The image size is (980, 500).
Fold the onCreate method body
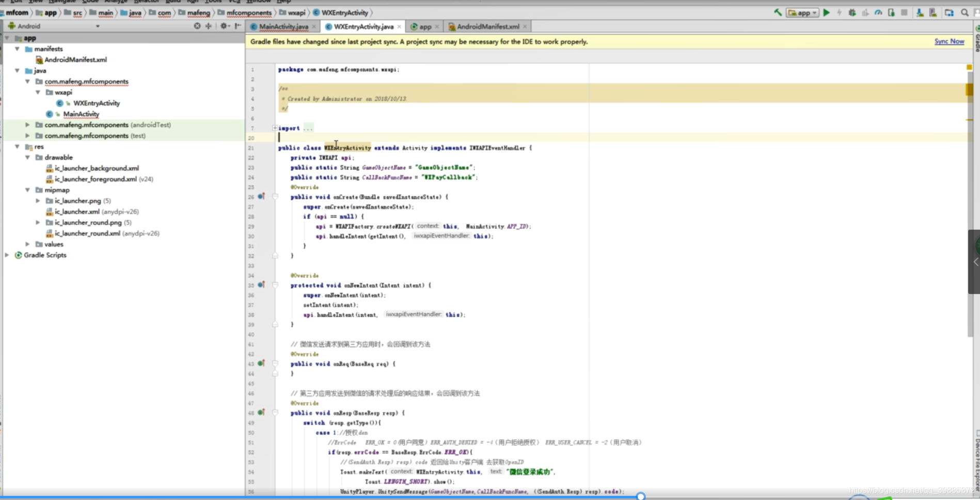[x=275, y=197]
